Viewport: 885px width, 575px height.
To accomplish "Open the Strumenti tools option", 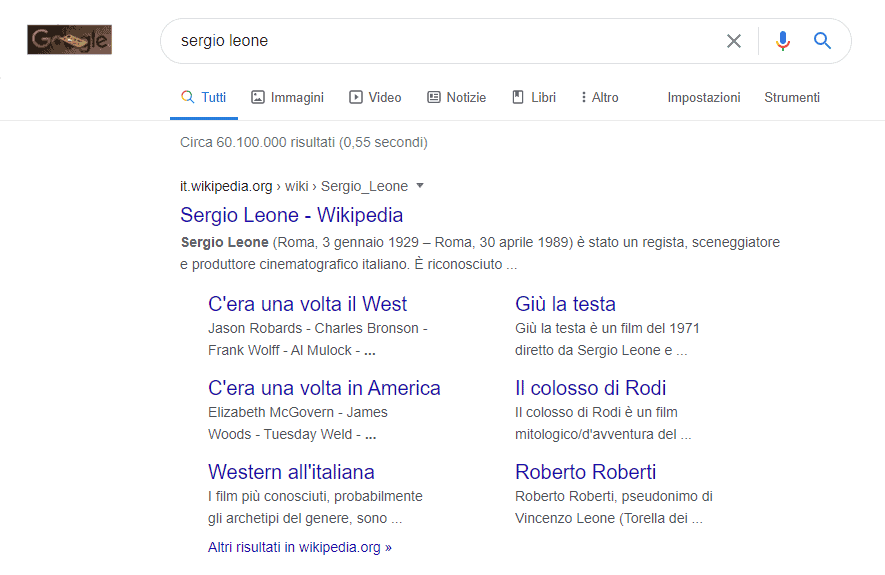I will (792, 98).
